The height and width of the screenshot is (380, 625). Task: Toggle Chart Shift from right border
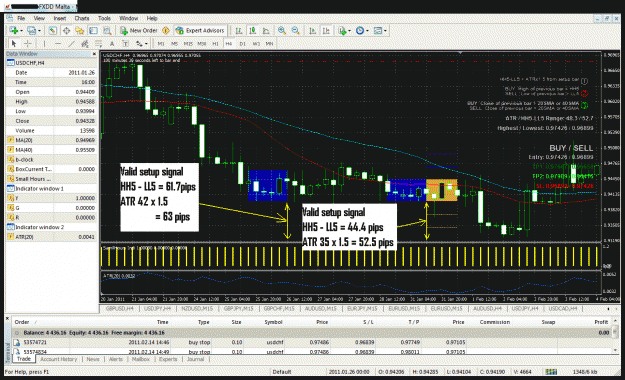click(x=326, y=30)
